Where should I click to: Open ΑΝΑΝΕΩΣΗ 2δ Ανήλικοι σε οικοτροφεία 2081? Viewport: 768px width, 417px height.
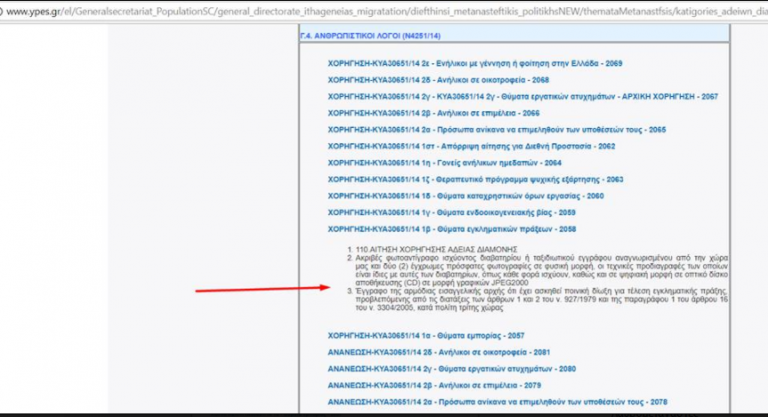pyautogui.click(x=438, y=352)
